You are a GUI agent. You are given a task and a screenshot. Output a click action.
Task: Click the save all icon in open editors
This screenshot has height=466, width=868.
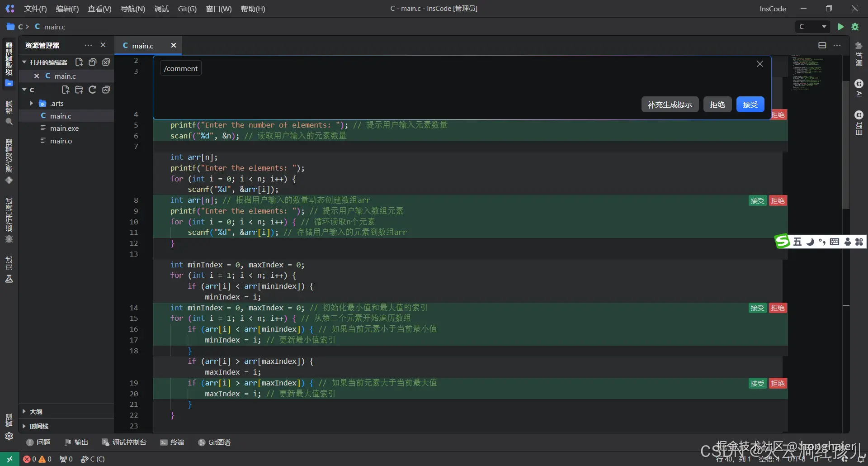[x=92, y=62]
